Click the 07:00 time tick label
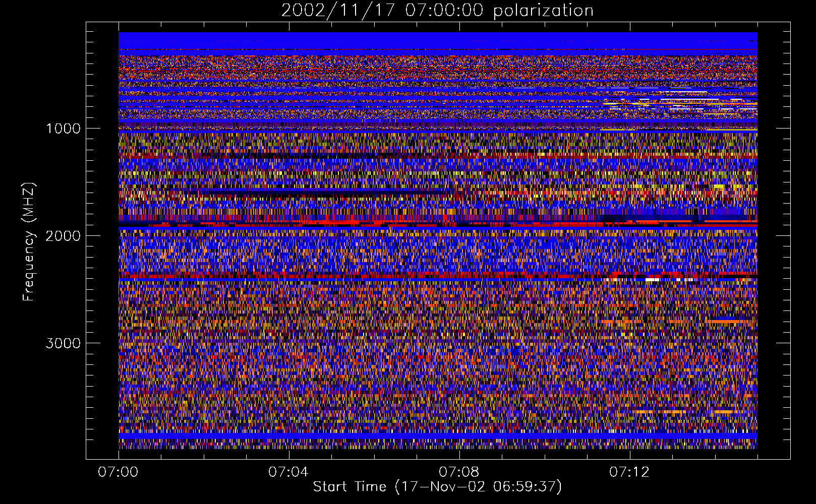Screen dimensions: 816x504 pyautogui.click(x=118, y=472)
